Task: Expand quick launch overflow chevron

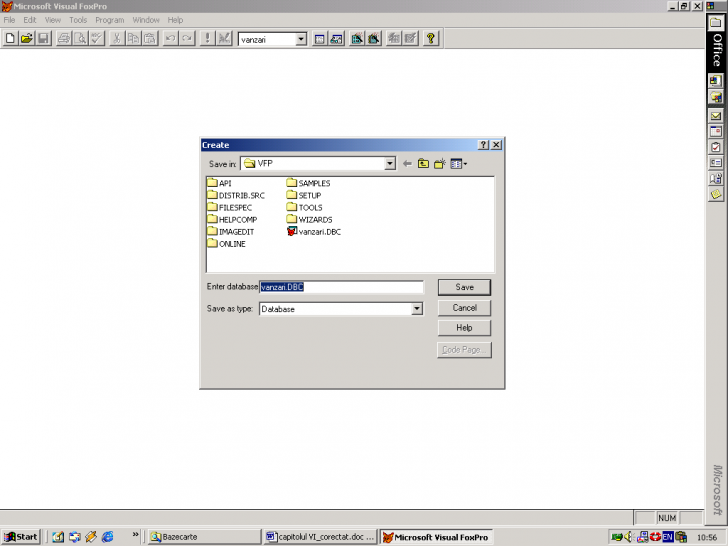Action: (x=135, y=534)
